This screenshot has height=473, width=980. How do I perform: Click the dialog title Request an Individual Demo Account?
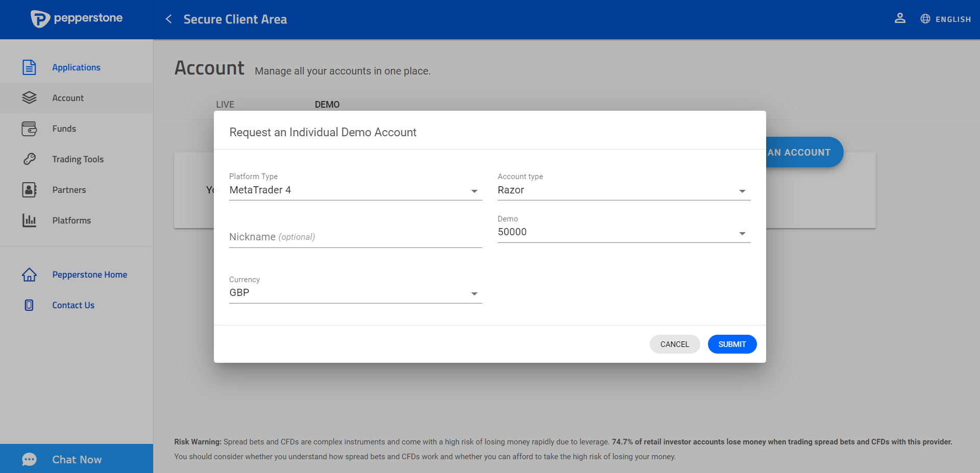tap(323, 132)
